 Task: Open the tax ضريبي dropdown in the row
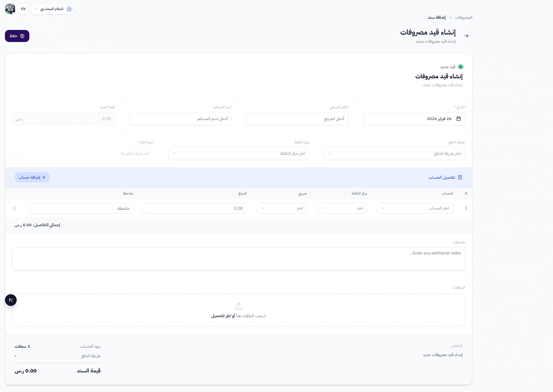pyautogui.click(x=281, y=208)
